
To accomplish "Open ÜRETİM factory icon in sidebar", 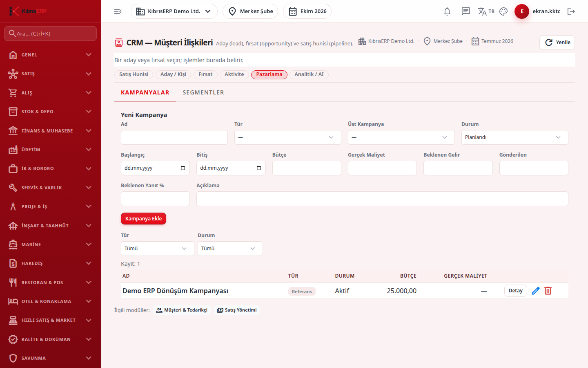I will pos(13,150).
